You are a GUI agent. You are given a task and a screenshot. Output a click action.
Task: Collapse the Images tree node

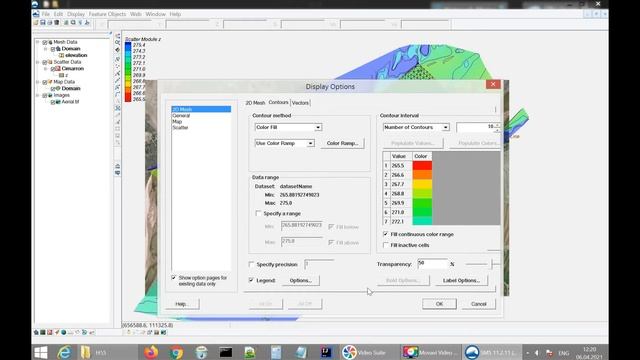tap(38, 95)
